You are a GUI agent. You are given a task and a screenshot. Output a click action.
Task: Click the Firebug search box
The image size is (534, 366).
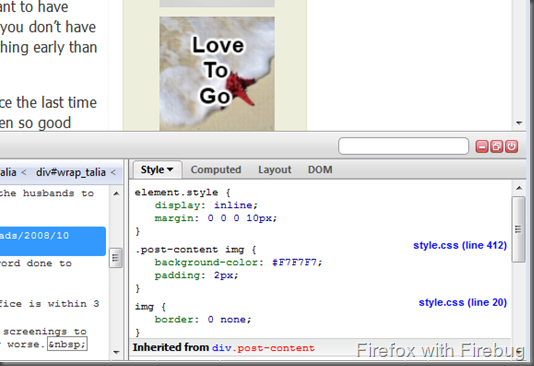(x=403, y=146)
